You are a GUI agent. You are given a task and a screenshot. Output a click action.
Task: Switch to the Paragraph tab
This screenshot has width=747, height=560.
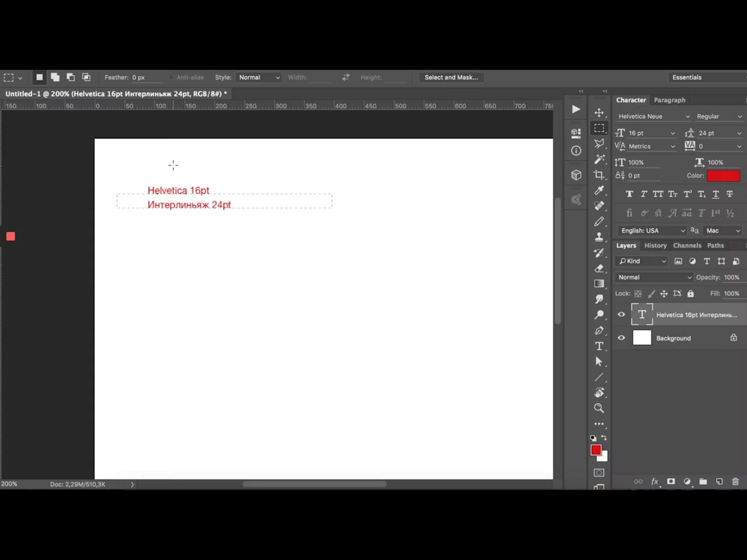coord(669,100)
